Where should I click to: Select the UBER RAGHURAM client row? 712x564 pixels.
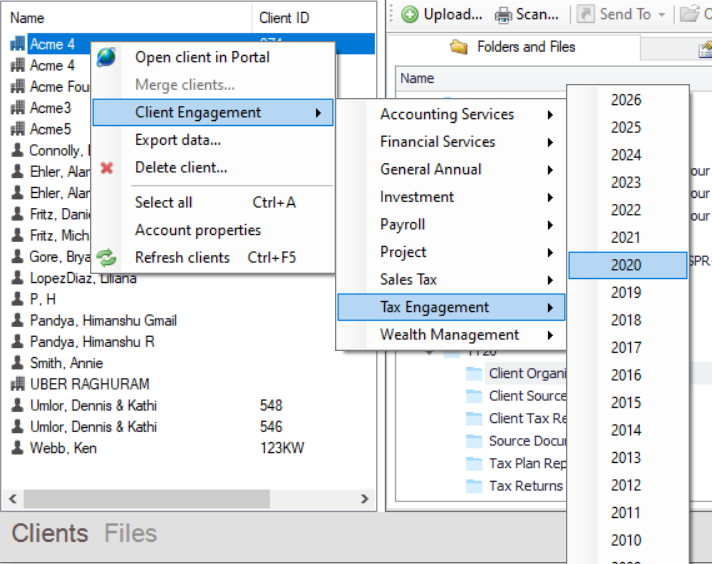[x=89, y=384]
